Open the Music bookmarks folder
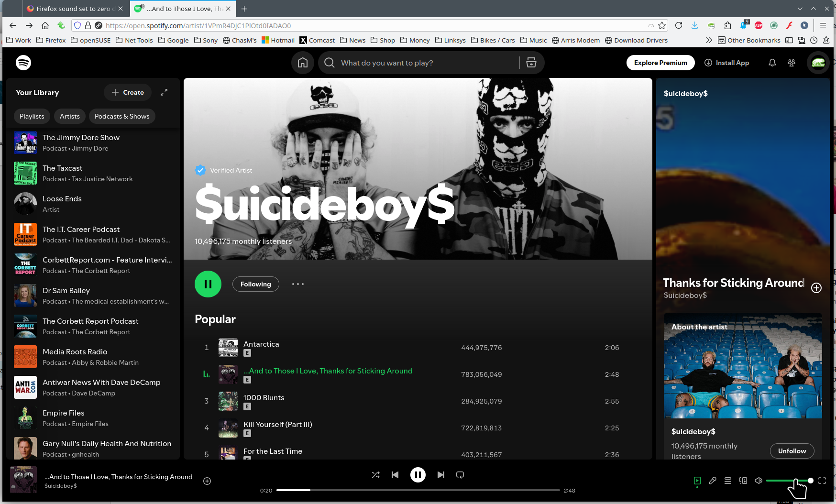836x504 pixels. click(x=533, y=40)
